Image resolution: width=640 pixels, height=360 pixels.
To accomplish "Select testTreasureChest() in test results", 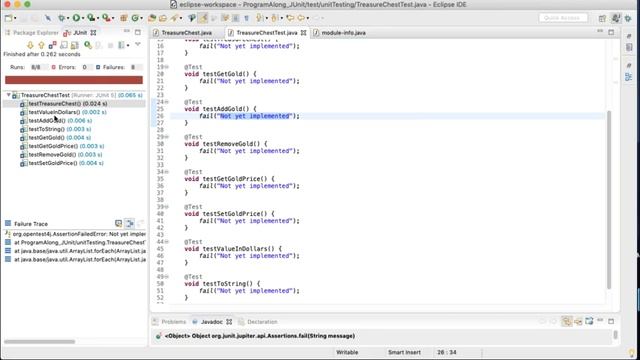I will tap(68, 104).
